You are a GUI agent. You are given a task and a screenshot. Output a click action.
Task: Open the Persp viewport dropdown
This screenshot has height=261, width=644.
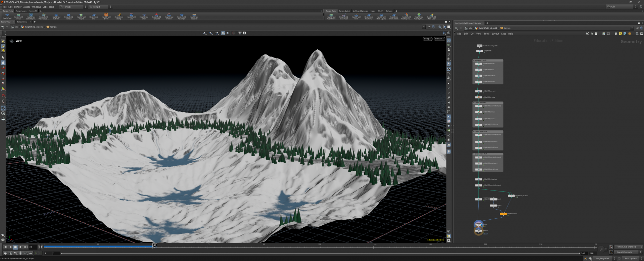pos(427,39)
